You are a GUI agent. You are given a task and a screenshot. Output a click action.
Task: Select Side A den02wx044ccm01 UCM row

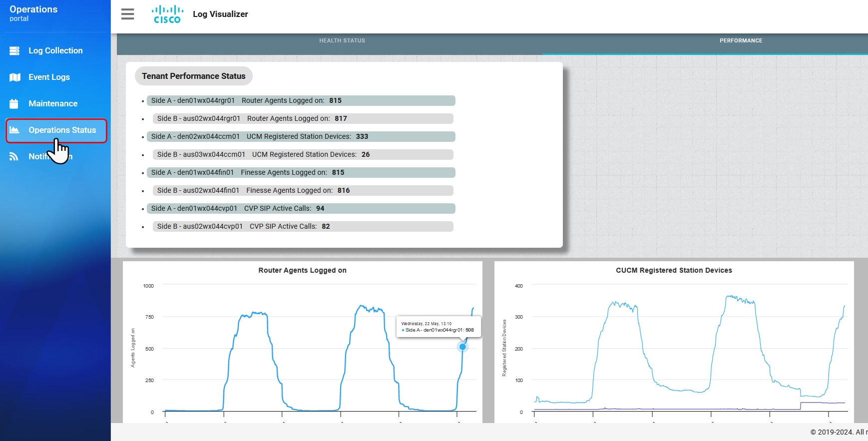pos(301,136)
